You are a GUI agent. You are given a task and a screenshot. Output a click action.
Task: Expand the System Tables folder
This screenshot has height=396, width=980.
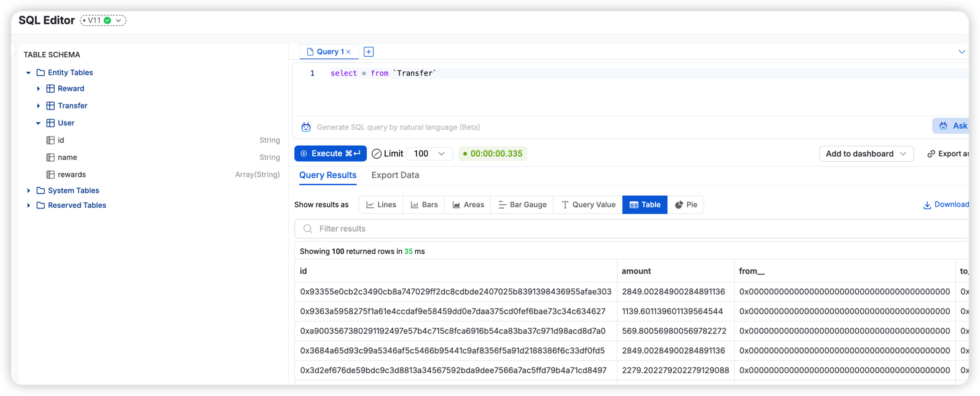point(28,191)
